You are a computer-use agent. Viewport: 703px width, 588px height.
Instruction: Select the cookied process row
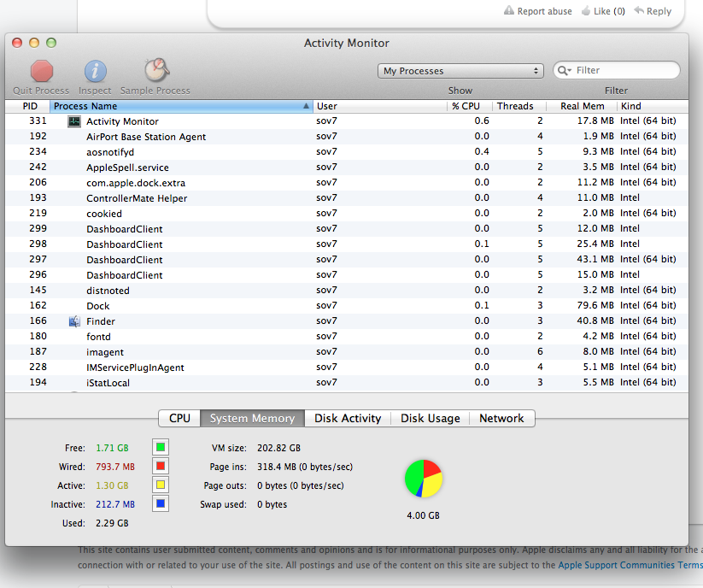point(347,213)
